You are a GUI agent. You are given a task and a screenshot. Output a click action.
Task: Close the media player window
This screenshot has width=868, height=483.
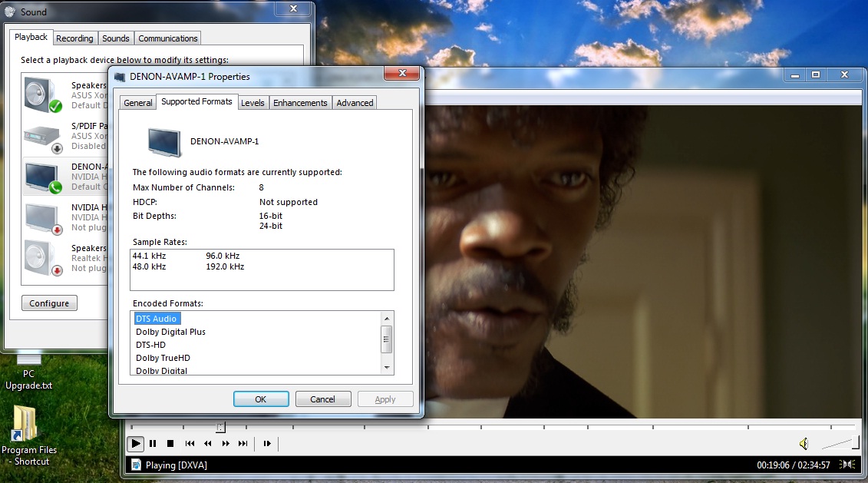tap(844, 74)
